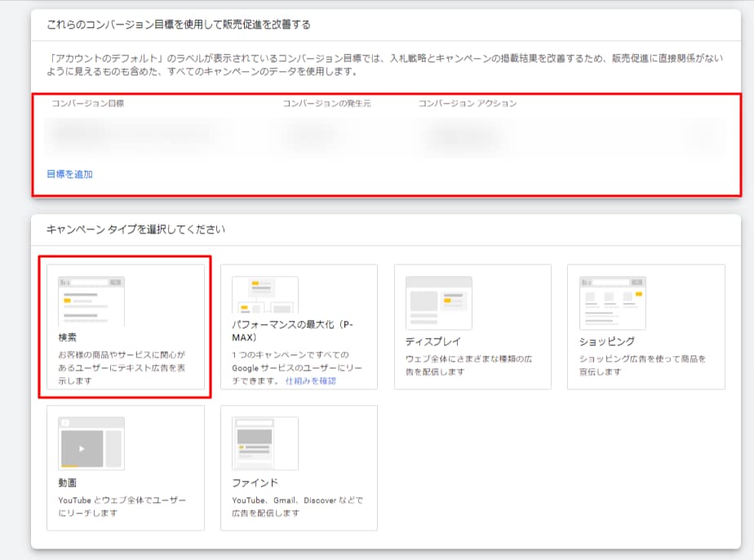Click the コンバージョンの発生元 column header
Viewport: 754px width, 560px height.
326,104
